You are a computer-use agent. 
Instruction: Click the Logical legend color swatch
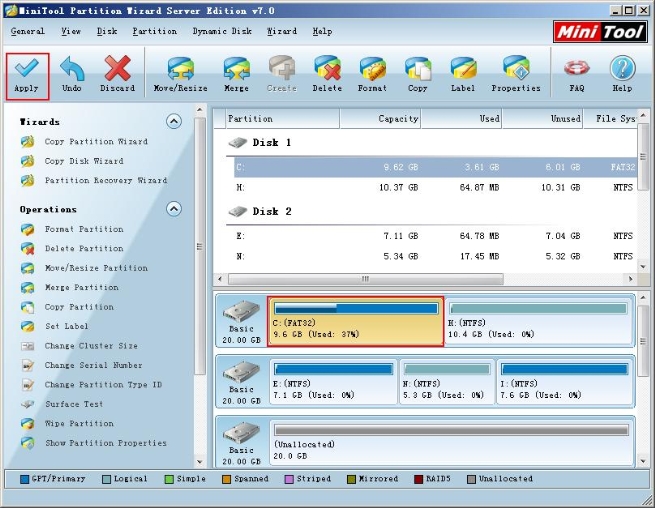(107, 479)
